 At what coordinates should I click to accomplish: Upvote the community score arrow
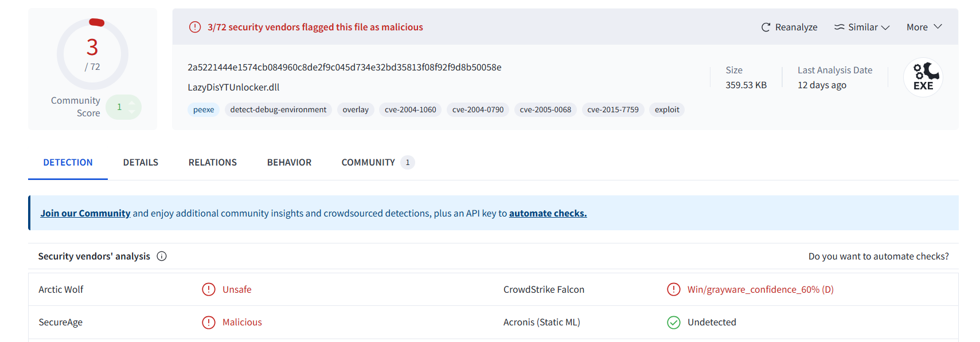[x=132, y=103]
